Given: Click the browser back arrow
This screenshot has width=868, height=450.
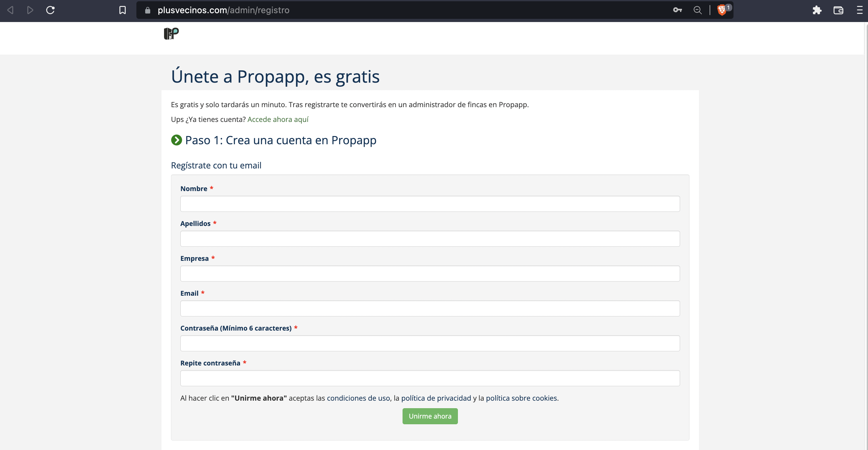Looking at the screenshot, I should pyautogui.click(x=10, y=10).
